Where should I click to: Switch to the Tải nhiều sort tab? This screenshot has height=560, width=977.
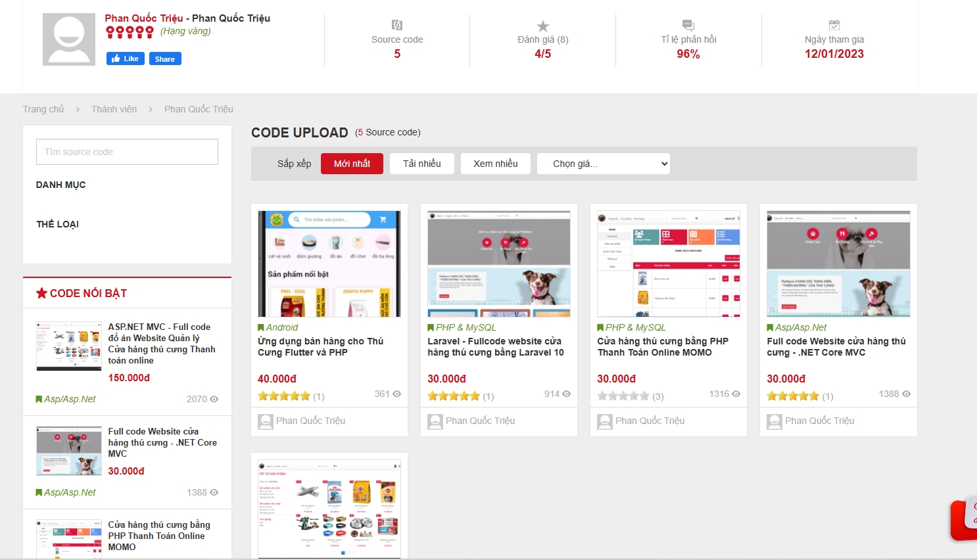[422, 164]
